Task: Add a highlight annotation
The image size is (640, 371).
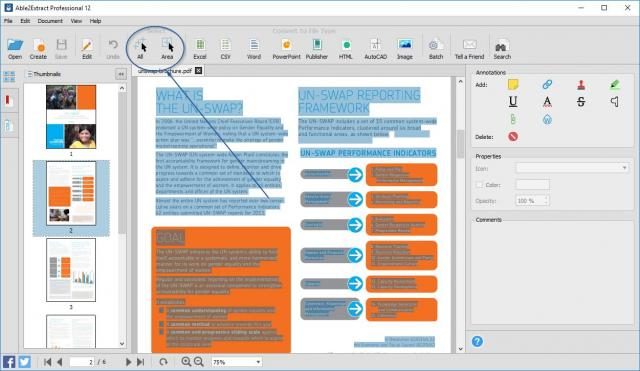Action: coord(615,84)
